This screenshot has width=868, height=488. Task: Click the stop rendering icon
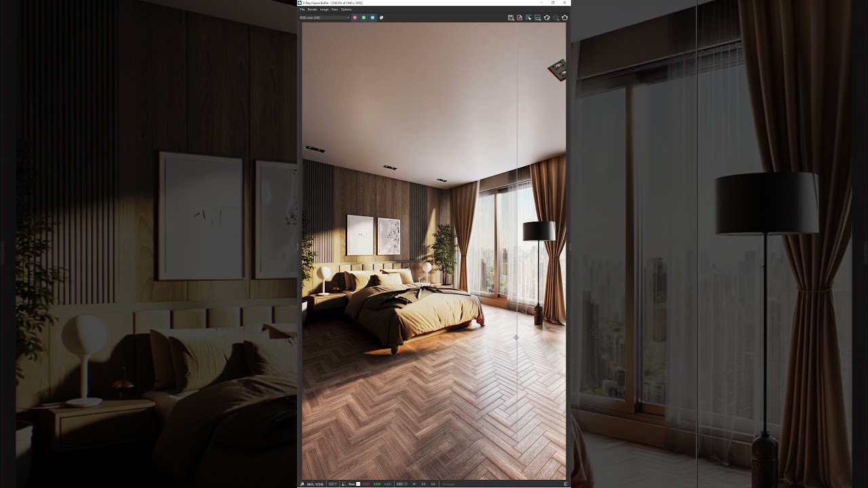point(555,18)
